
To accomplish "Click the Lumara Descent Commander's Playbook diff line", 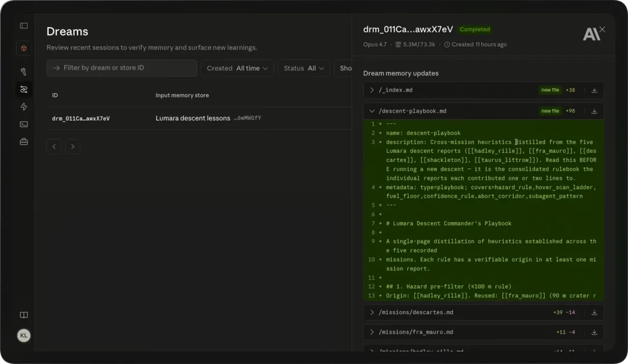I will 448,223.
